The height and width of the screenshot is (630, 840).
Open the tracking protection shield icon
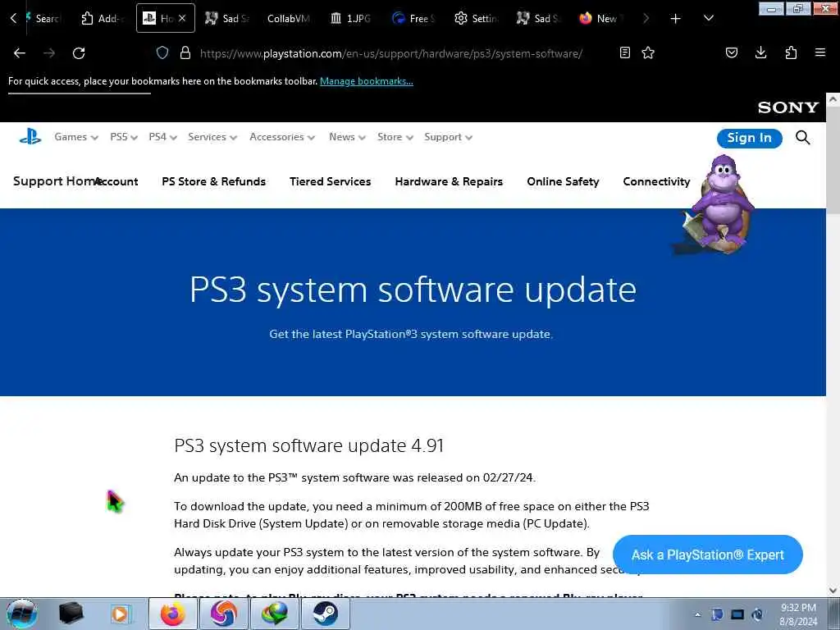162,52
